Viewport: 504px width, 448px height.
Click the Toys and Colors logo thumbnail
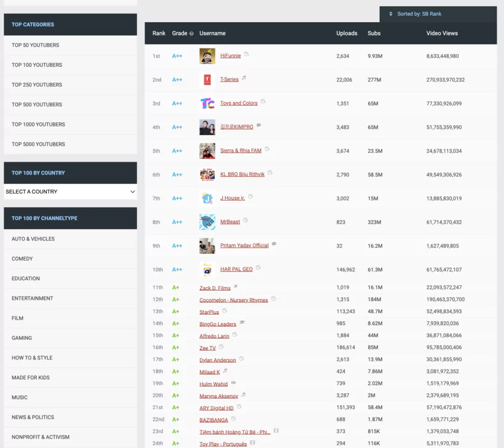coord(207,103)
